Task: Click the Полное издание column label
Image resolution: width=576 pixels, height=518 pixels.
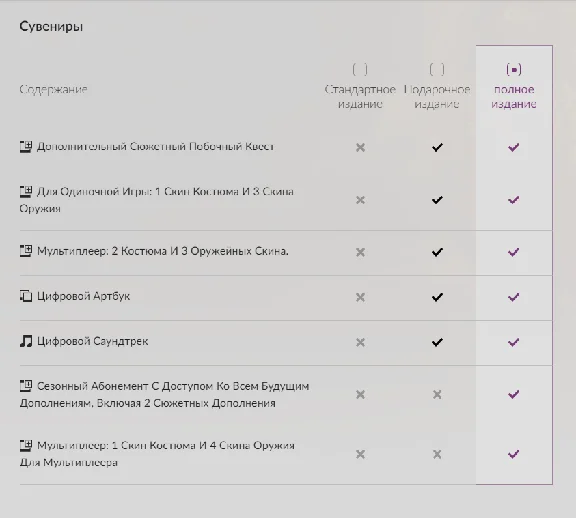Action: pos(514,97)
